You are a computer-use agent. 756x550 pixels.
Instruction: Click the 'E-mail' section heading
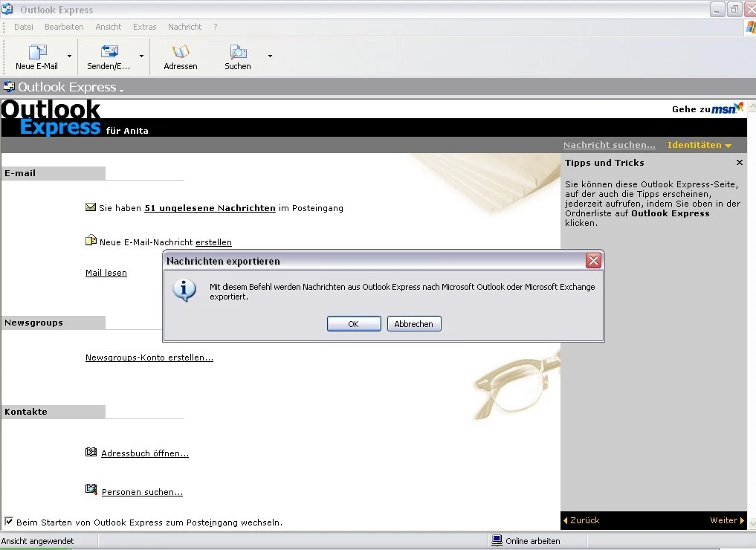tap(20, 173)
